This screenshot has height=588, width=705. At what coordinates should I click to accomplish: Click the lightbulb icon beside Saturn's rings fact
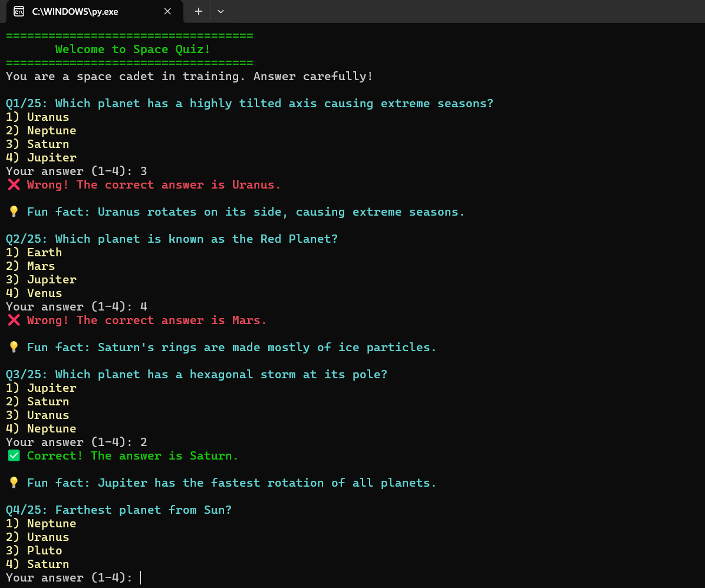[14, 347]
